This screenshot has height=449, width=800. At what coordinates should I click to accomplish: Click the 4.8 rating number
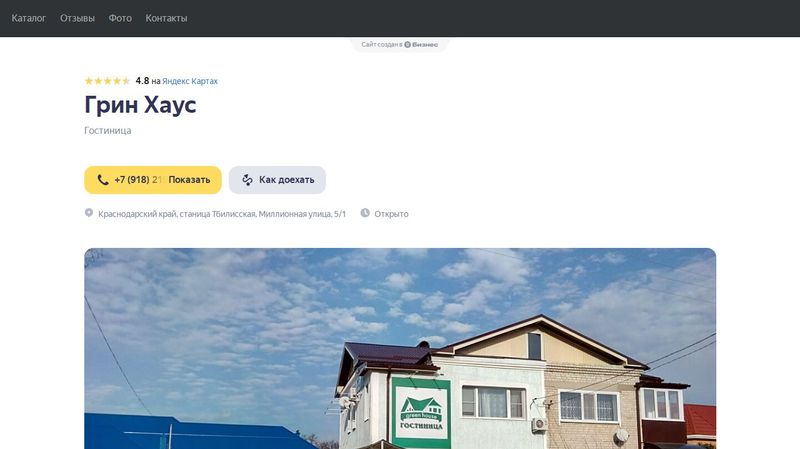click(x=142, y=81)
